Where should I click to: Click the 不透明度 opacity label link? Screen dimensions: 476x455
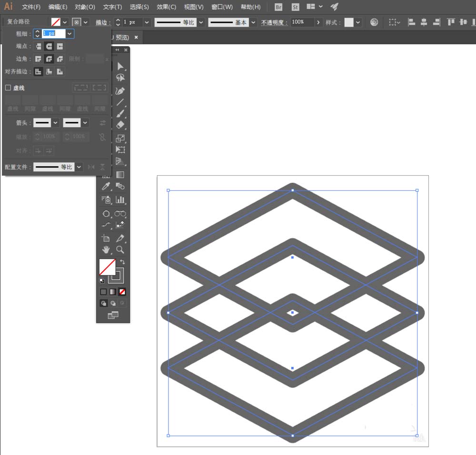click(274, 22)
